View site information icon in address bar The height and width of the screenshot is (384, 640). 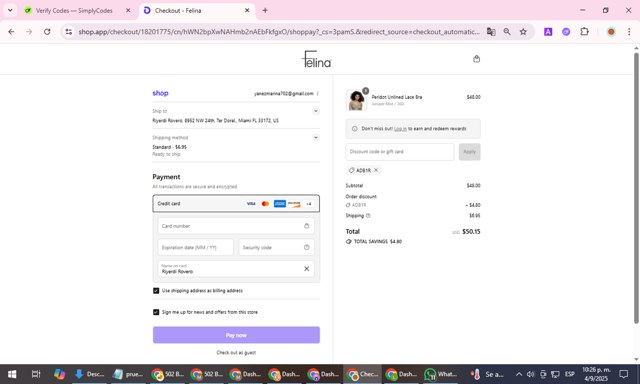pos(69,31)
